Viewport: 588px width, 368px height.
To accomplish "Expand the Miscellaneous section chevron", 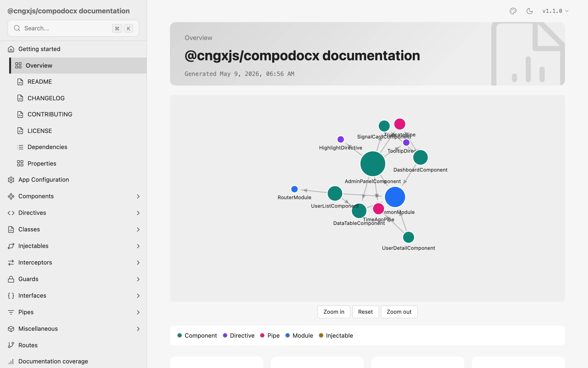I will point(138,329).
